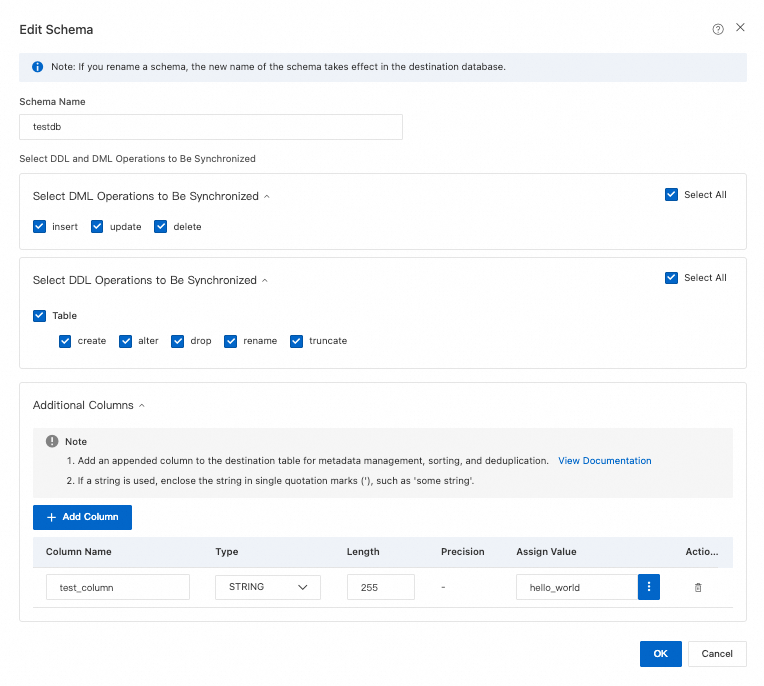Open the STRING type dropdown

click(267, 587)
